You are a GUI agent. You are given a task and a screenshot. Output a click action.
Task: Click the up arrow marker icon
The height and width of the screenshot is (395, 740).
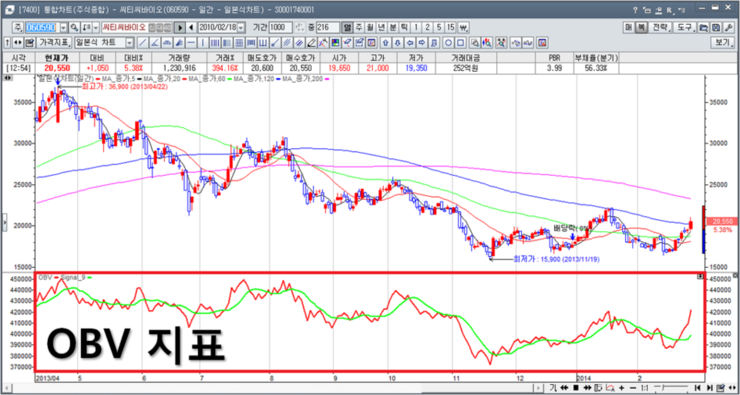pos(386,43)
